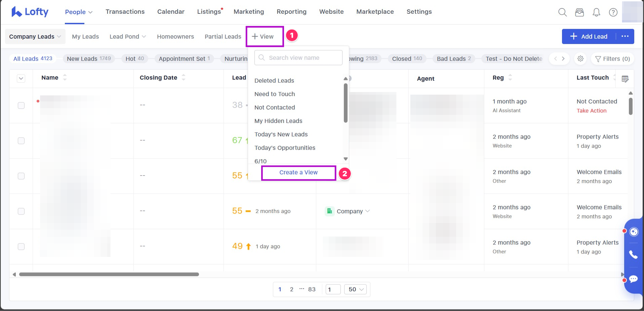Tick the checkbox for the first lead row

(21, 105)
